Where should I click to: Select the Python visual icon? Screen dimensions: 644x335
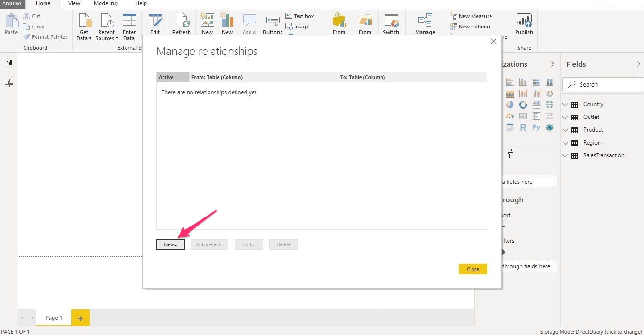click(536, 127)
